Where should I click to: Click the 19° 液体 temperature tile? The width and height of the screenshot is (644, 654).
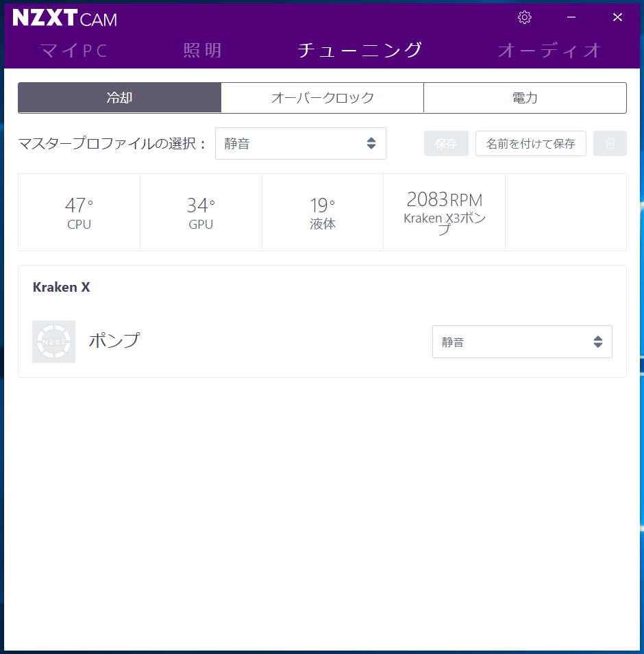point(323,212)
